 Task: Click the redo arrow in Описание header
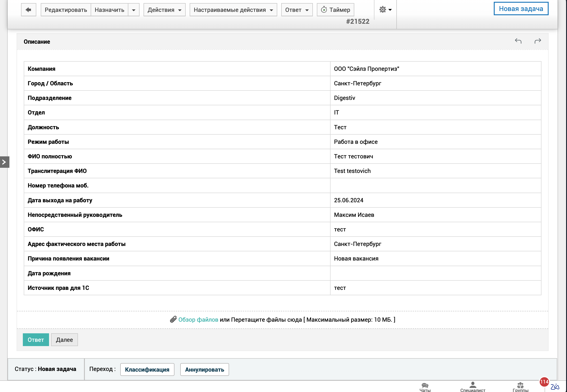tap(537, 41)
